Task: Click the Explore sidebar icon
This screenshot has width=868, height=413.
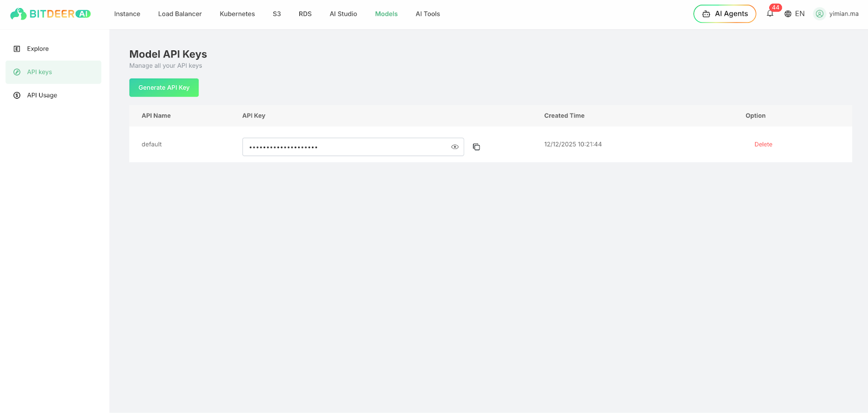Action: (x=17, y=49)
